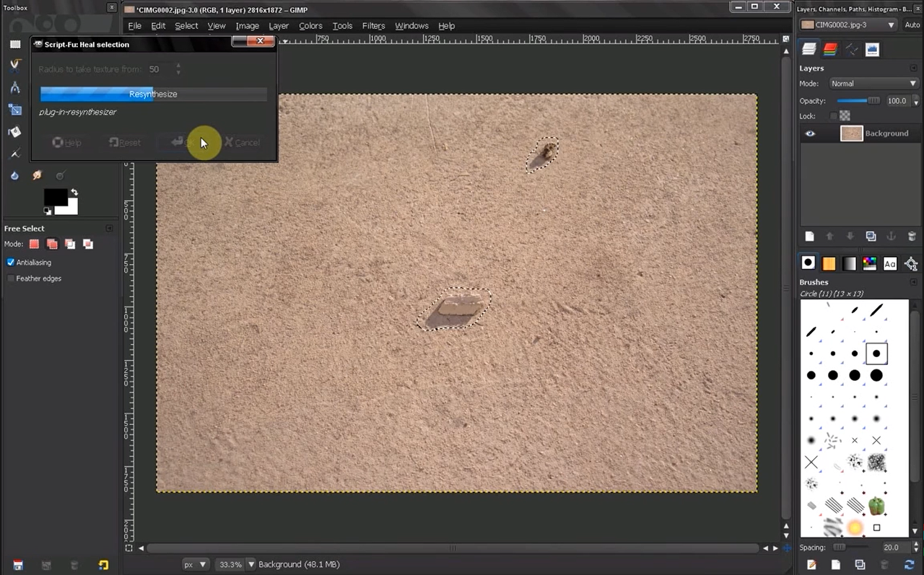Select the Free Select scissors tool
Screen dimensions: 924x575
14,66
